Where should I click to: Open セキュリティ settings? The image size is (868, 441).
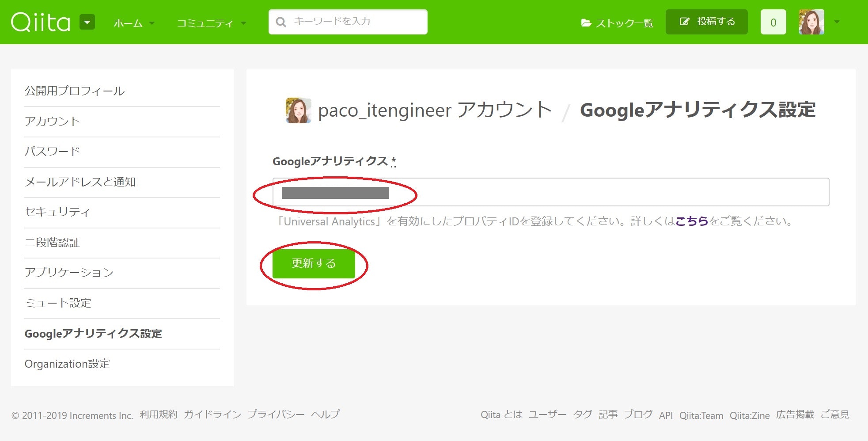pyautogui.click(x=57, y=212)
